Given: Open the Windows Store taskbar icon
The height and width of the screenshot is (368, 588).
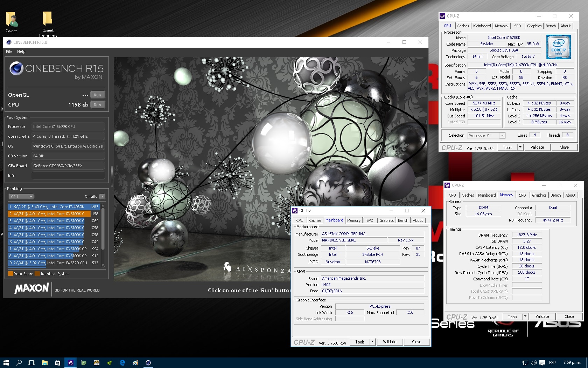Looking at the screenshot, I should point(58,363).
